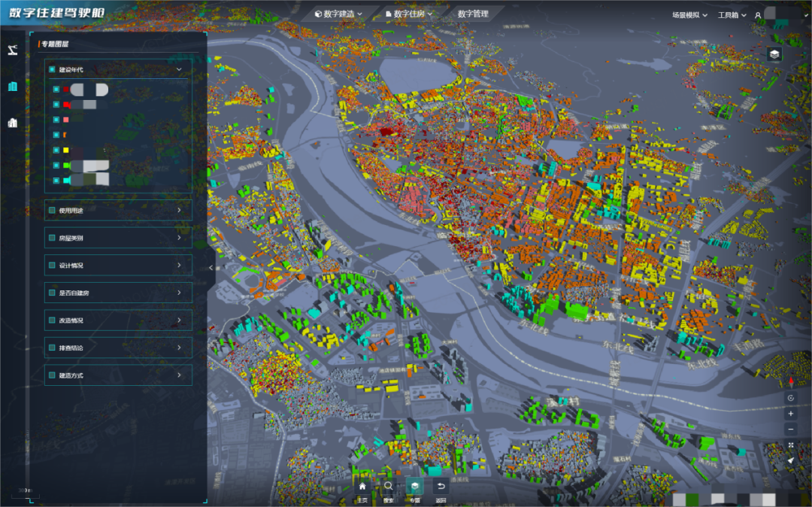The image size is (812, 507).
Task: Click the fullscreen extent icon
Action: (791, 445)
